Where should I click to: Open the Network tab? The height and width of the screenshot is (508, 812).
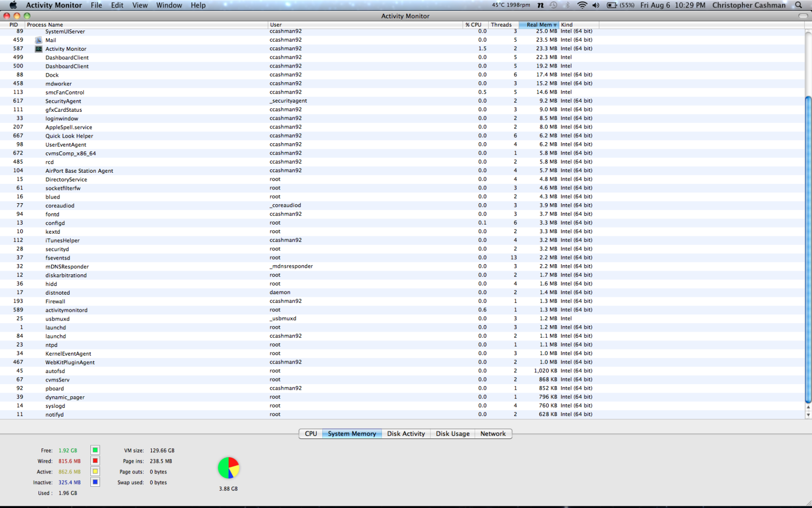493,434
